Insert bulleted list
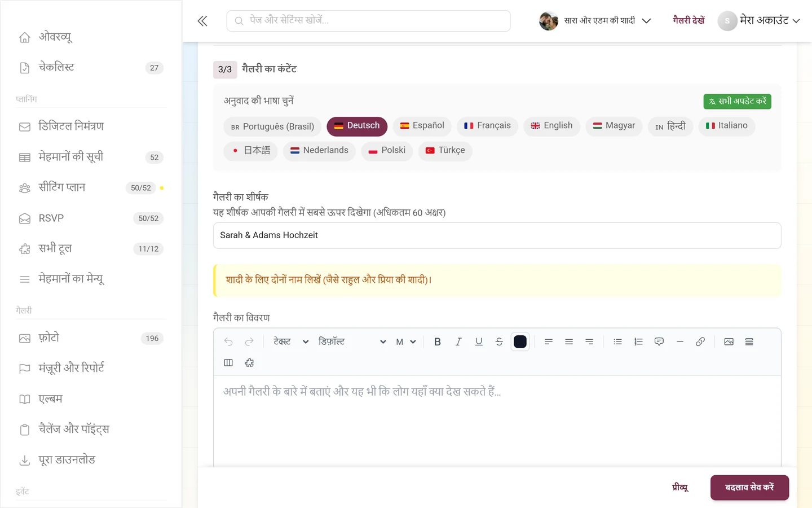812x508 pixels. click(618, 341)
